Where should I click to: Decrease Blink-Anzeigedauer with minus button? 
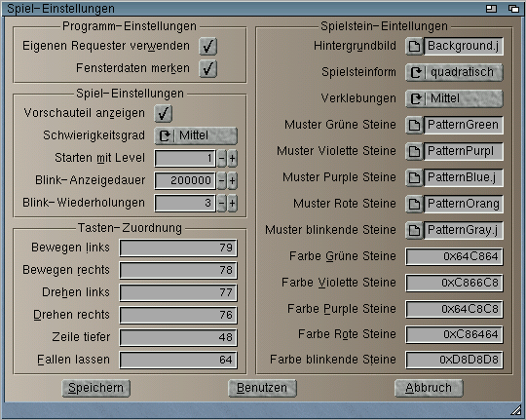pyautogui.click(x=222, y=180)
